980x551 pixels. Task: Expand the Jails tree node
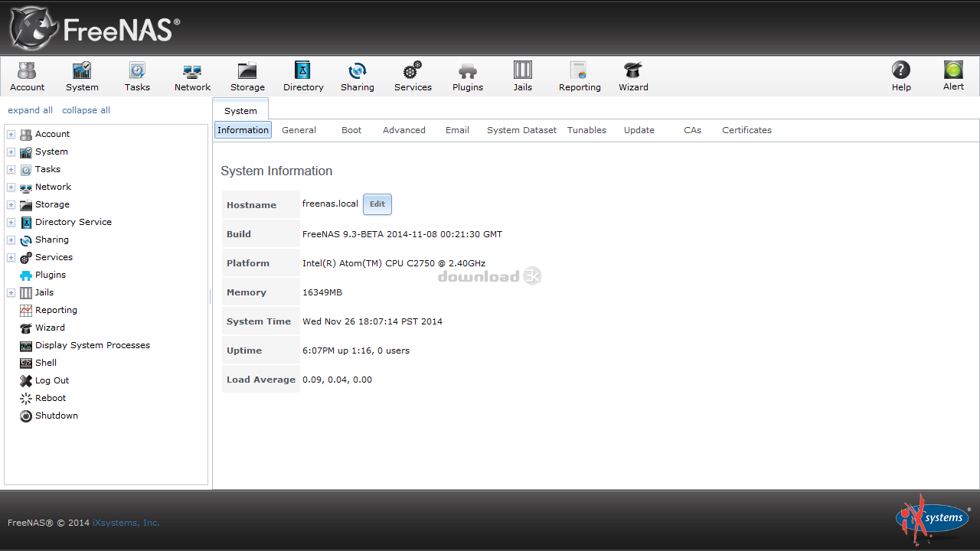11,293
